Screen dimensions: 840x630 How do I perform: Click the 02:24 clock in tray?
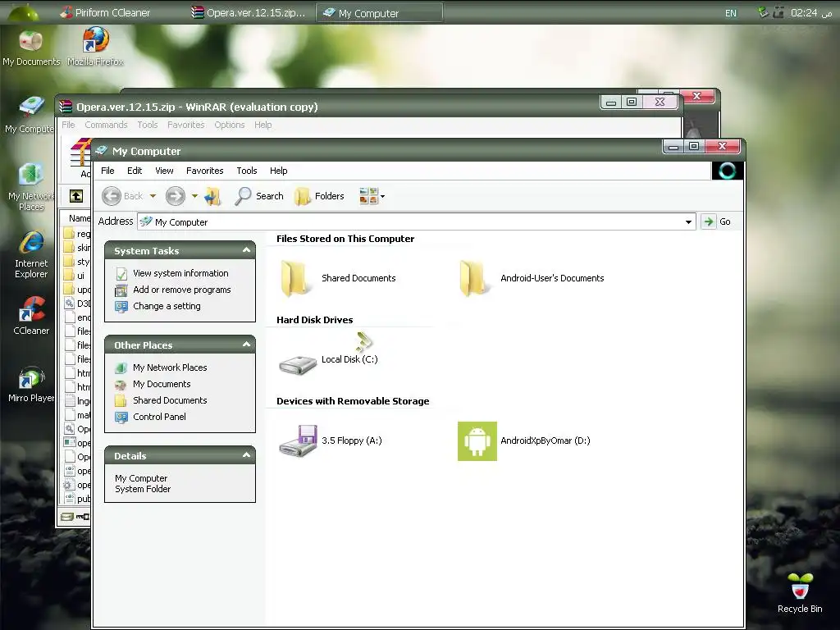coord(811,13)
